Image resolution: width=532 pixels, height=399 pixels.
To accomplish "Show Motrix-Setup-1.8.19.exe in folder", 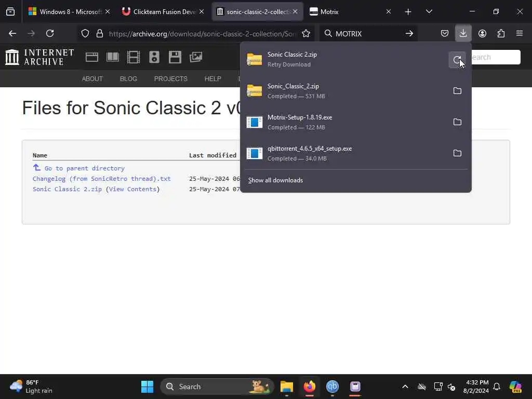I will [x=457, y=122].
